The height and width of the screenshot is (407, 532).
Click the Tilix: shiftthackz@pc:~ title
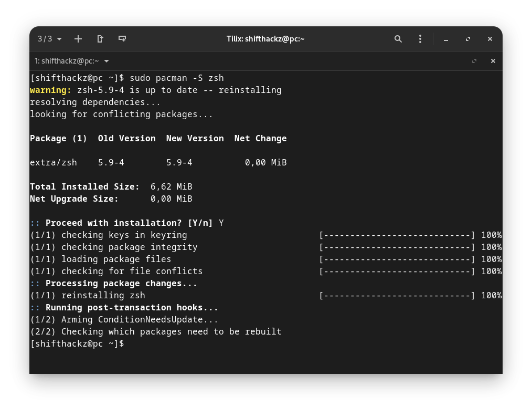265,39
